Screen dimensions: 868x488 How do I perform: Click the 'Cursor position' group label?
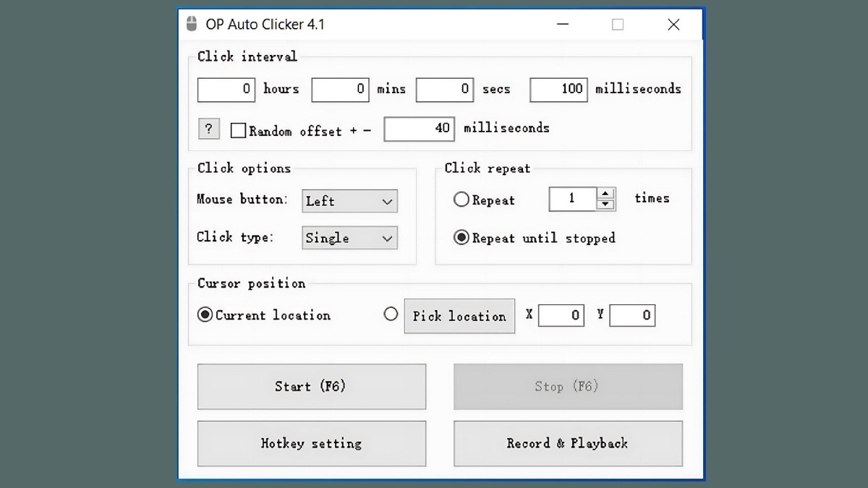tap(252, 283)
